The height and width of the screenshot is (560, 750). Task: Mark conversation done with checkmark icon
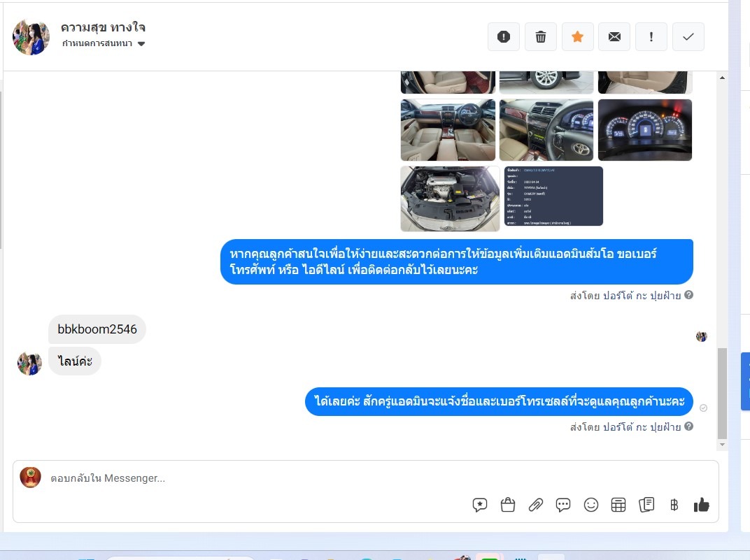688,37
